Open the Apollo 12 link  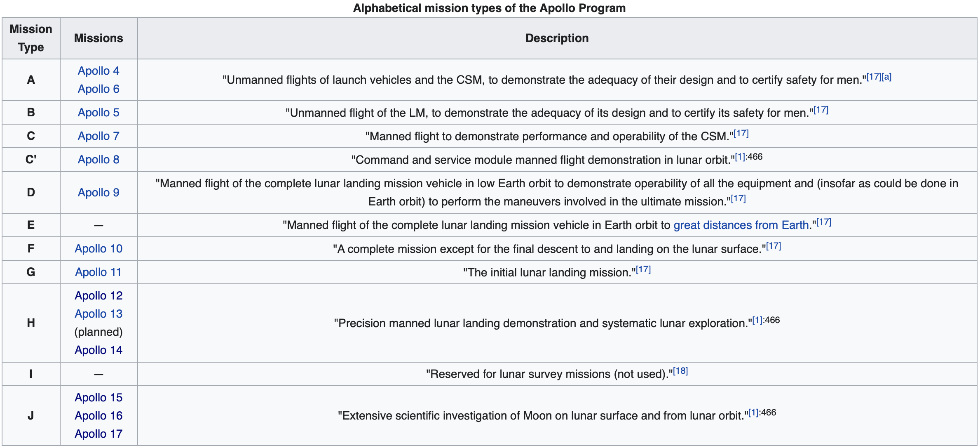click(98, 296)
